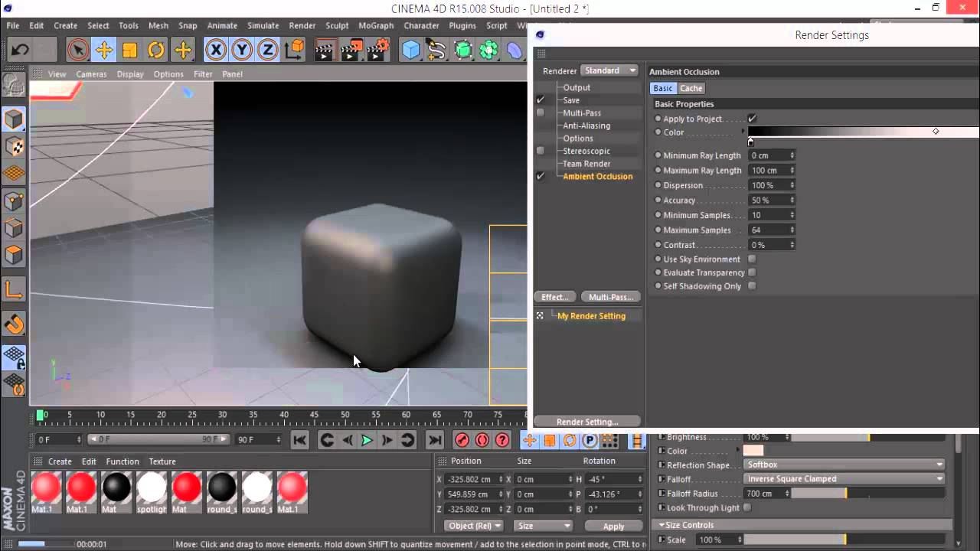Enable the Stereoscopic checkbox
Screen dimensions: 980x551
pos(541,151)
